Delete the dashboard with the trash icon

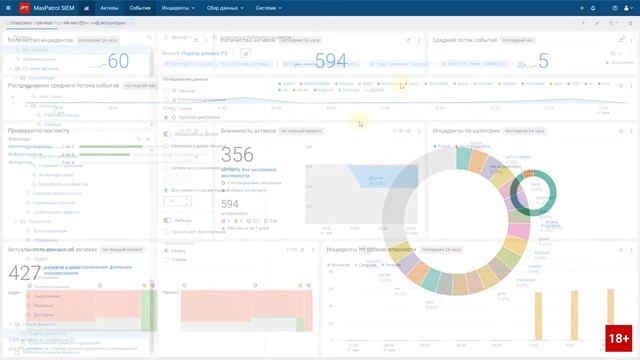(x=630, y=23)
